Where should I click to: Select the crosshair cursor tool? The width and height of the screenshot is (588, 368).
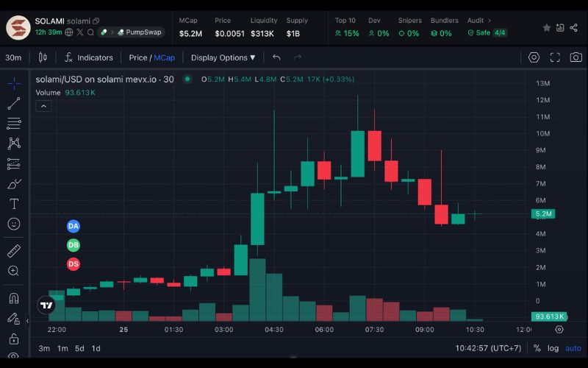click(x=14, y=84)
